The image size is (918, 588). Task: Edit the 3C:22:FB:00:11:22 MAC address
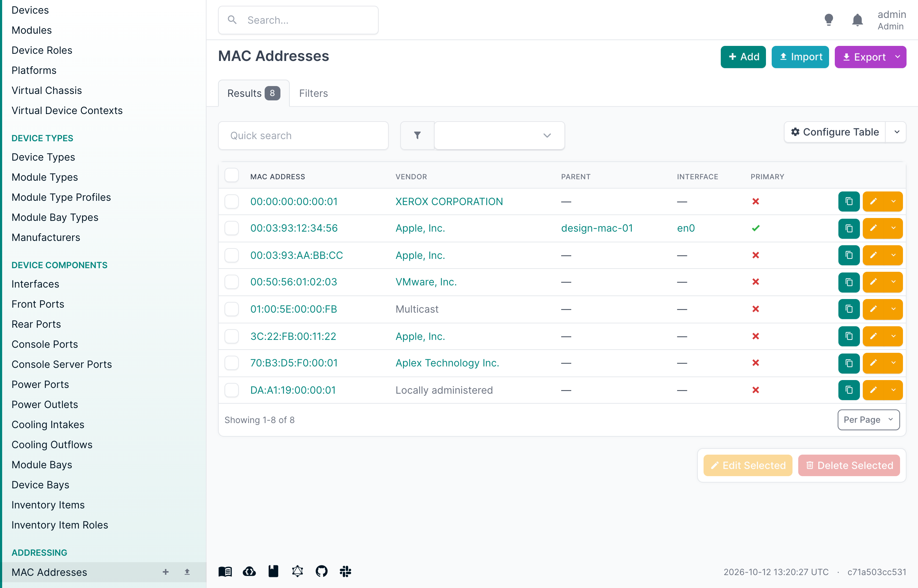point(873,336)
